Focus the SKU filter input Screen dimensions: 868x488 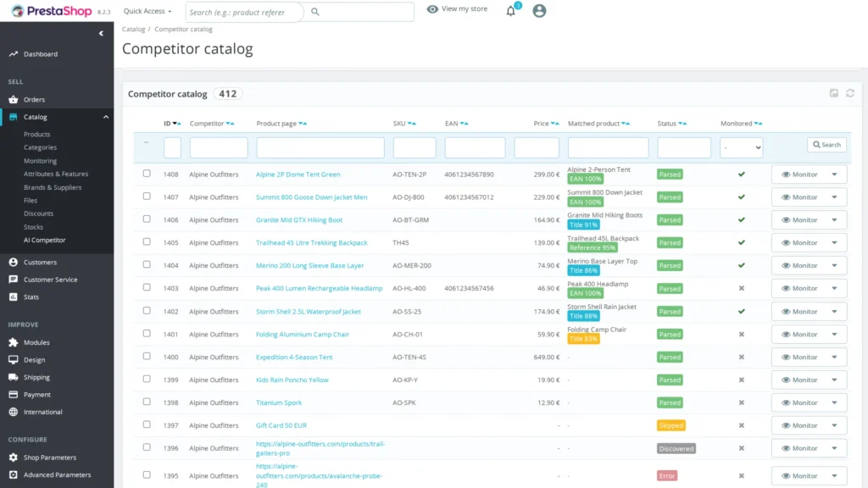click(x=414, y=147)
